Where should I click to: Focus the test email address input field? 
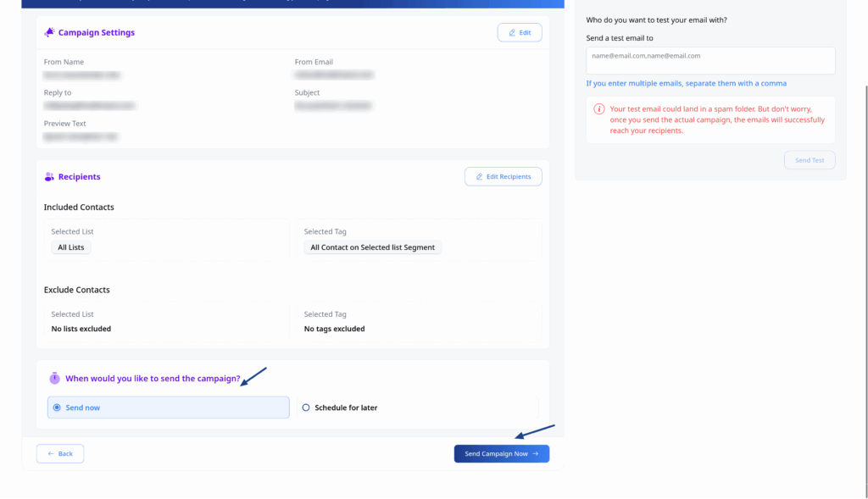[710, 60]
